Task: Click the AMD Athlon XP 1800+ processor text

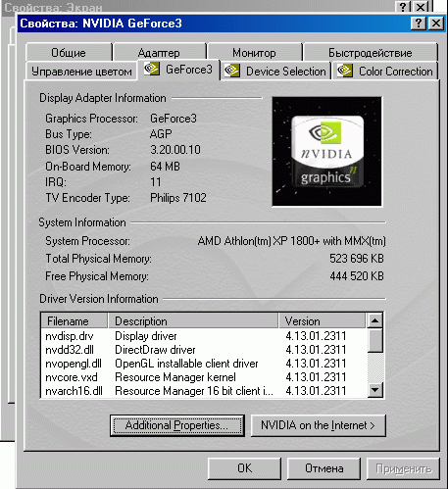Action: click(x=291, y=241)
